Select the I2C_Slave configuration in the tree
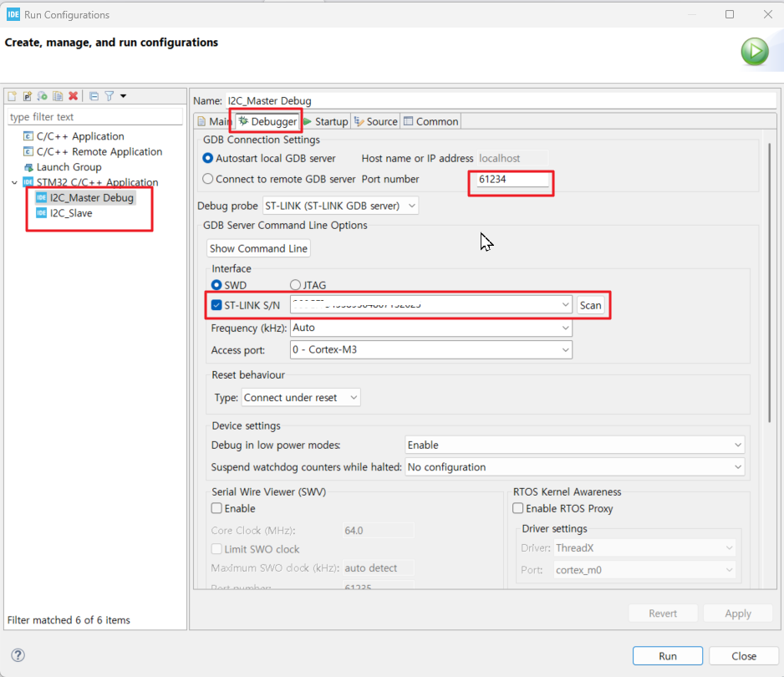Image resolution: width=784 pixels, height=677 pixels. point(71,213)
